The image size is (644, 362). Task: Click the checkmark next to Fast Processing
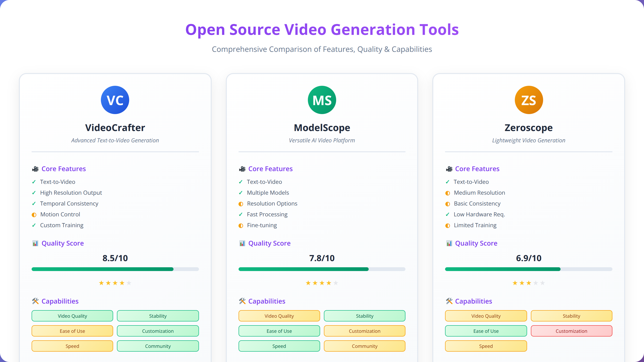(241, 214)
